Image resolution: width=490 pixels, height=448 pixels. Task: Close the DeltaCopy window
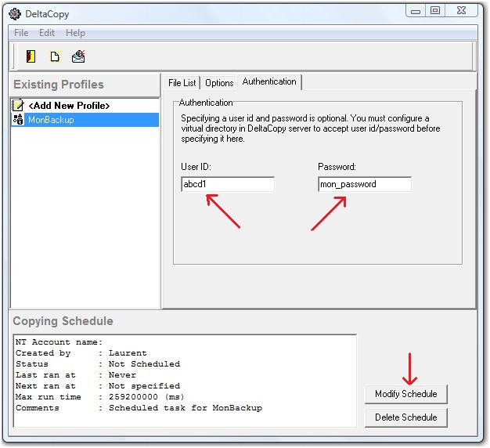[x=461, y=11]
